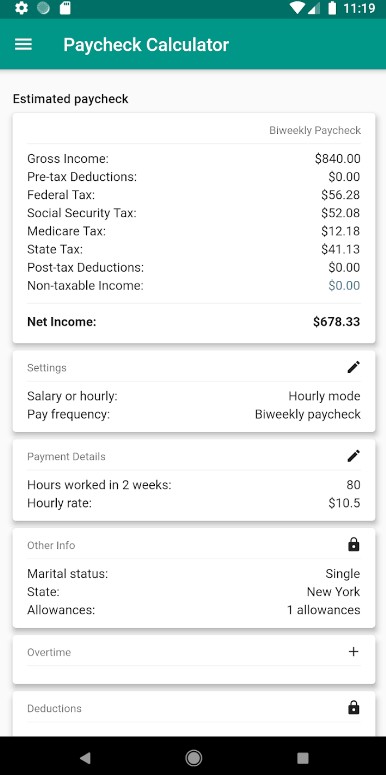Edit Payment Details with the pencil icon

click(x=353, y=456)
